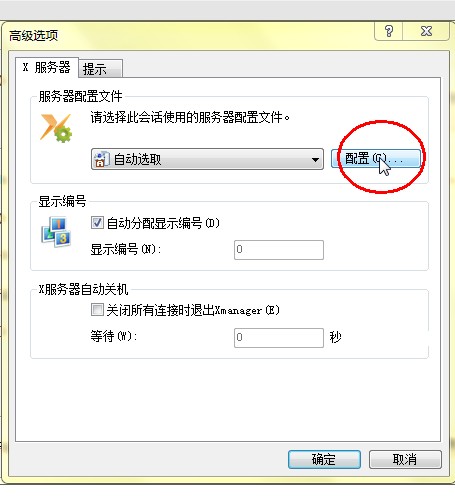This screenshot has height=497, width=455.
Task: Click the 关闭所有连接时退出Xmanager(E) label
Action: (193, 310)
